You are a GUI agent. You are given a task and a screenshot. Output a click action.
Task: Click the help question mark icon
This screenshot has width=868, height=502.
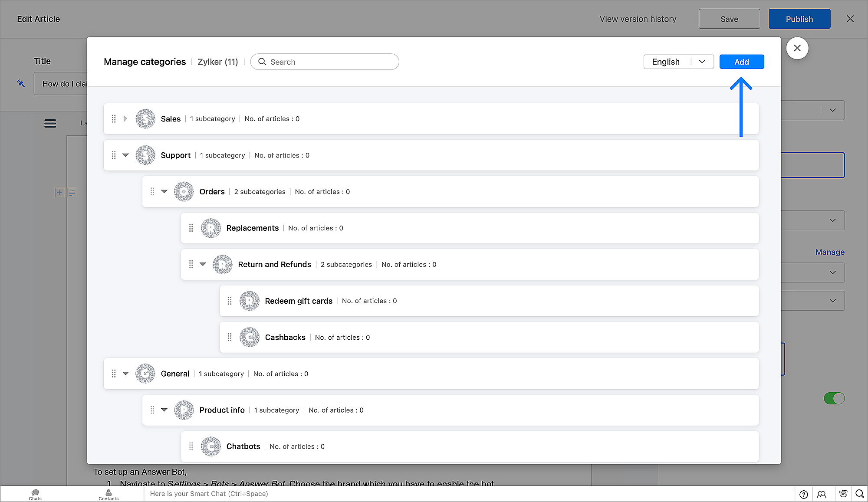point(803,494)
